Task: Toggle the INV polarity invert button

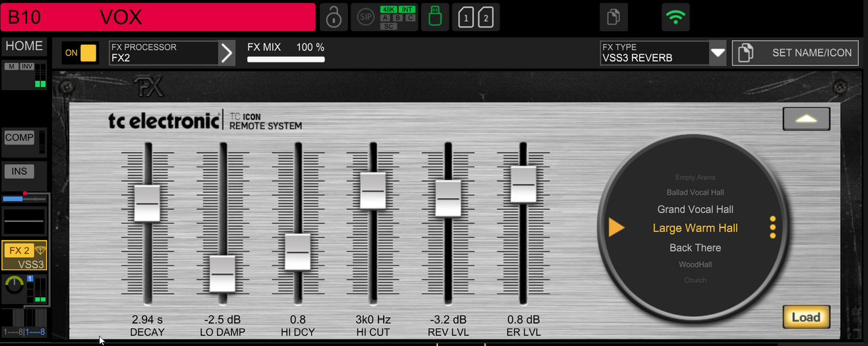Action: click(26, 66)
